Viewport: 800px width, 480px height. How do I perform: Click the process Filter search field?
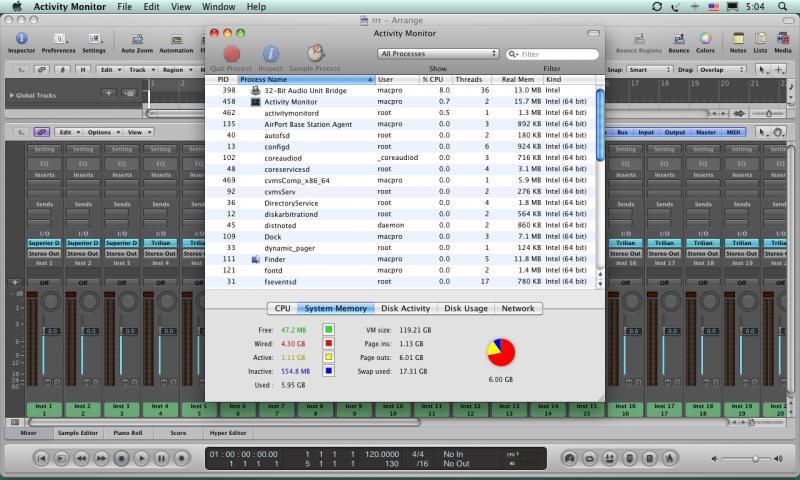(558, 54)
